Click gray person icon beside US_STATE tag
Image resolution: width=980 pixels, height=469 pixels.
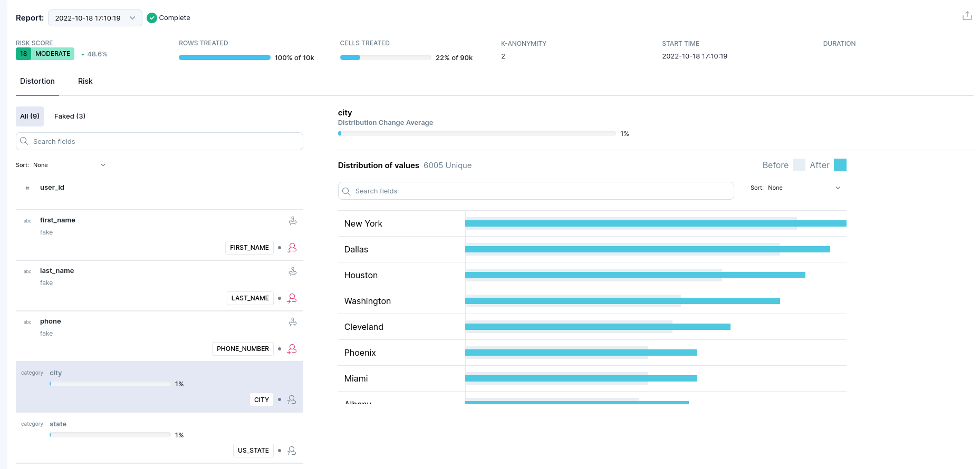tap(292, 451)
